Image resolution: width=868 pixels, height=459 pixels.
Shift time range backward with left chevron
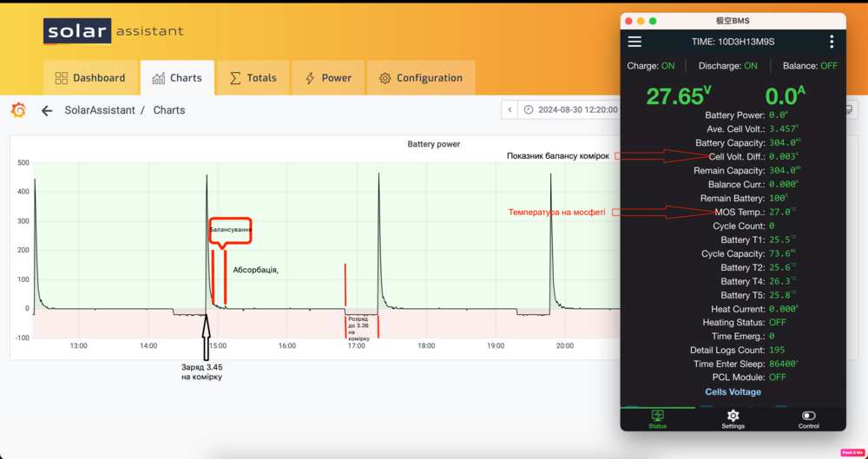click(x=510, y=110)
